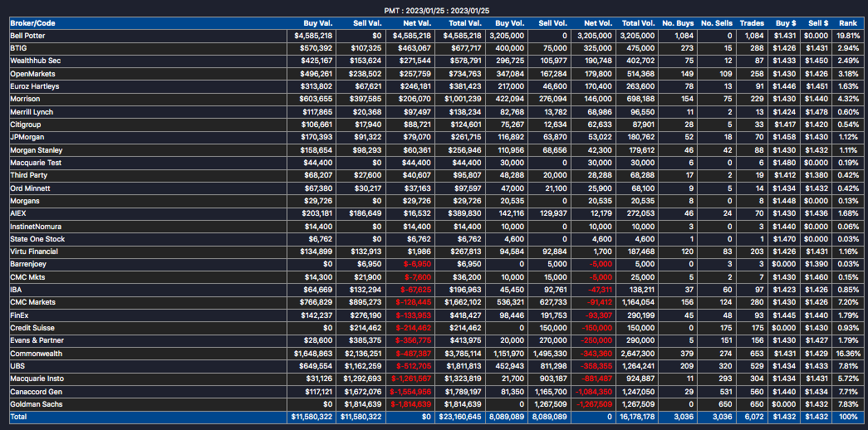This screenshot has width=868, height=430.
Task: Select the Ord Minnett broker name
Action: click(30, 188)
